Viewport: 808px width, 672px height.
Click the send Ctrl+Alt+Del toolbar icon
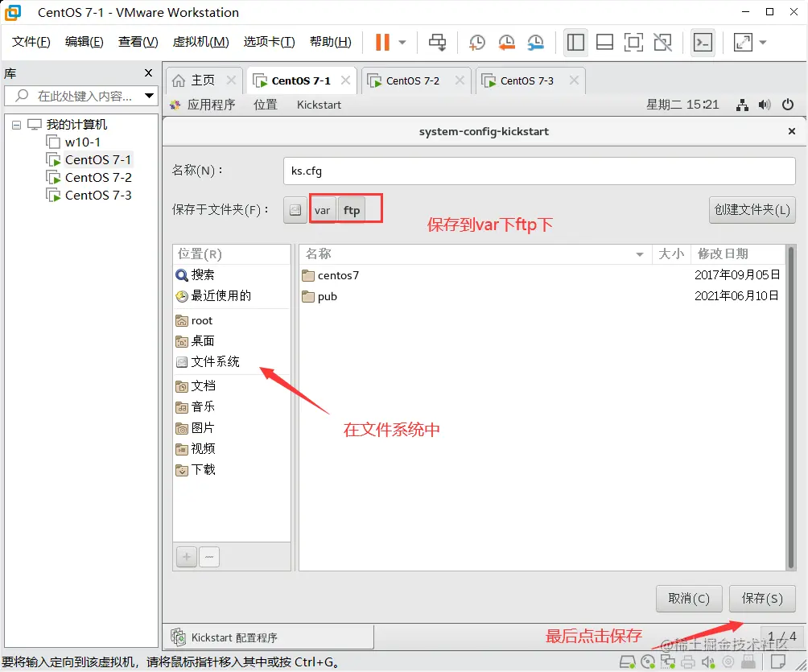(438, 43)
